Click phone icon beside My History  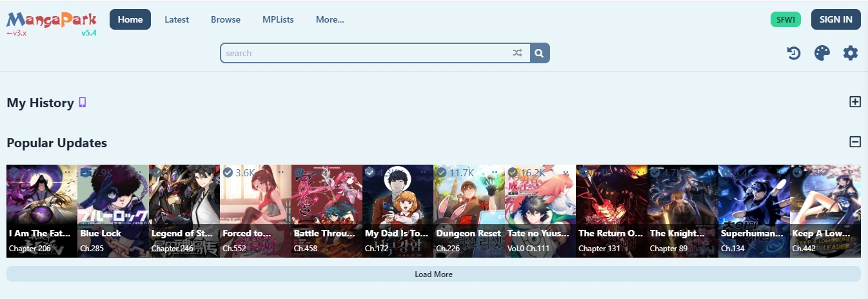click(x=82, y=102)
